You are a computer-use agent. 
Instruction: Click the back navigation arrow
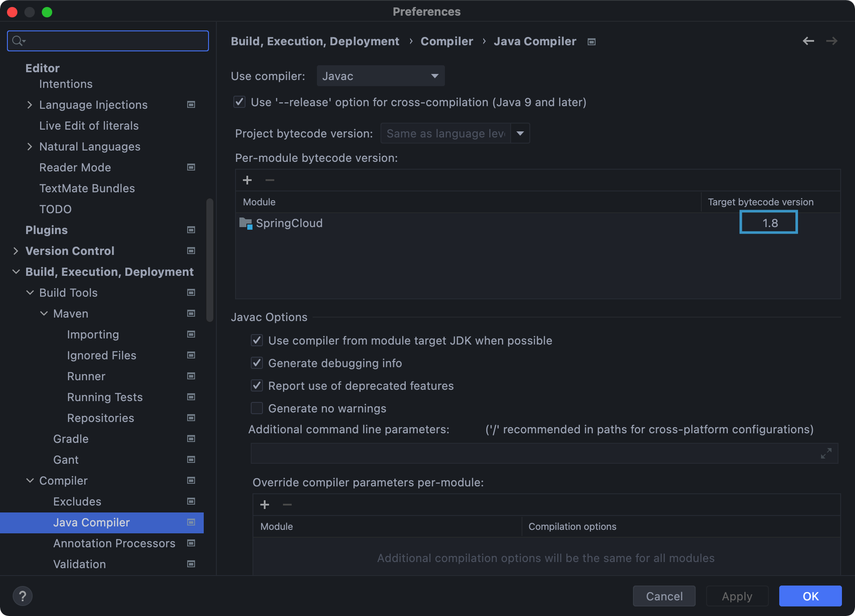(808, 41)
